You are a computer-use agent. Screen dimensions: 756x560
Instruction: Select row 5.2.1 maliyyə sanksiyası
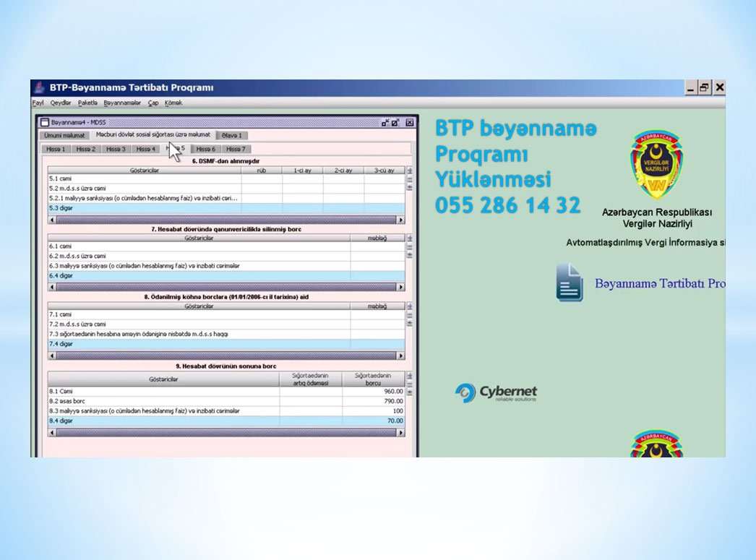(226, 198)
